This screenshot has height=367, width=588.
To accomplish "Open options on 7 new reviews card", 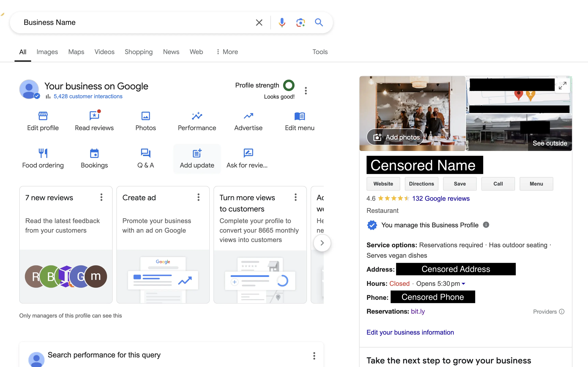I will pos(101,197).
